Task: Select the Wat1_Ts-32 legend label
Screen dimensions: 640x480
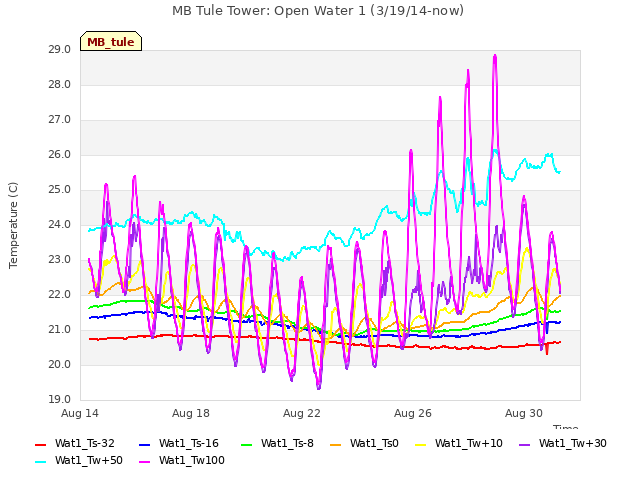Action: [x=84, y=443]
